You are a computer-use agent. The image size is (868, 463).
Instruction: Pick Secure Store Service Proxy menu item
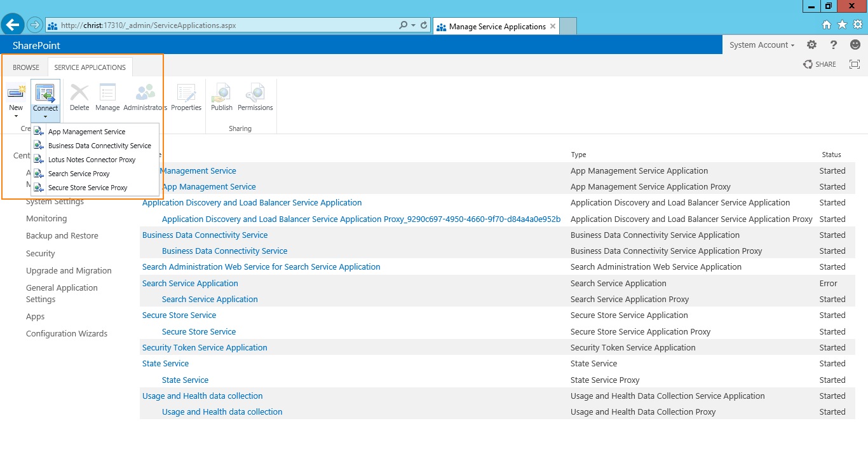[88, 188]
